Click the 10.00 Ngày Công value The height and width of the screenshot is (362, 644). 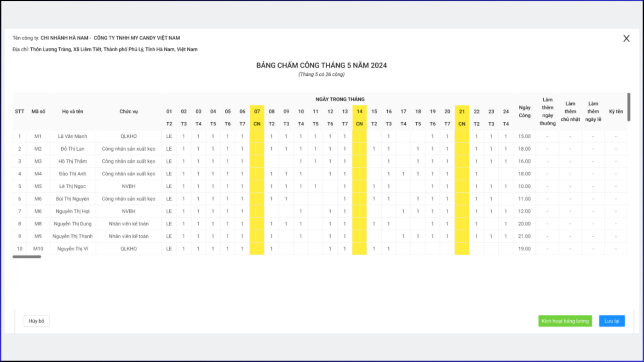pos(524,187)
